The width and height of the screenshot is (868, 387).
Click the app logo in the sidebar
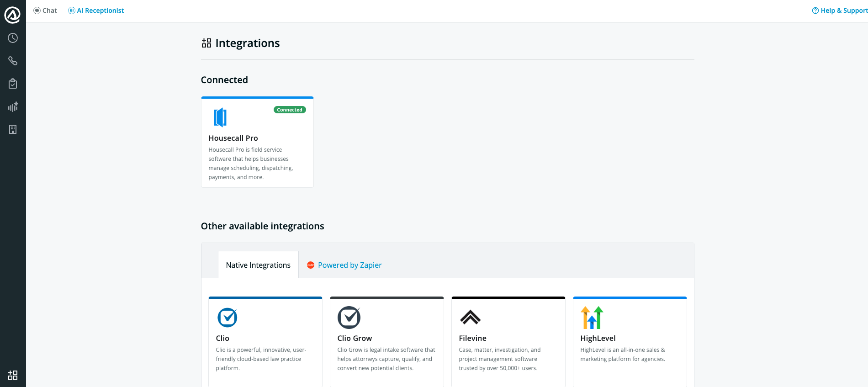[x=12, y=15]
